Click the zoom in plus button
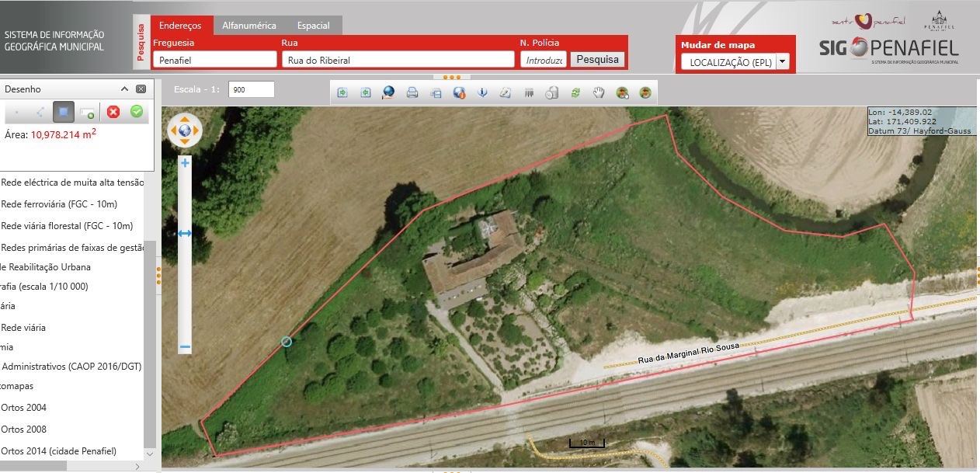980x473 pixels. click(x=185, y=163)
